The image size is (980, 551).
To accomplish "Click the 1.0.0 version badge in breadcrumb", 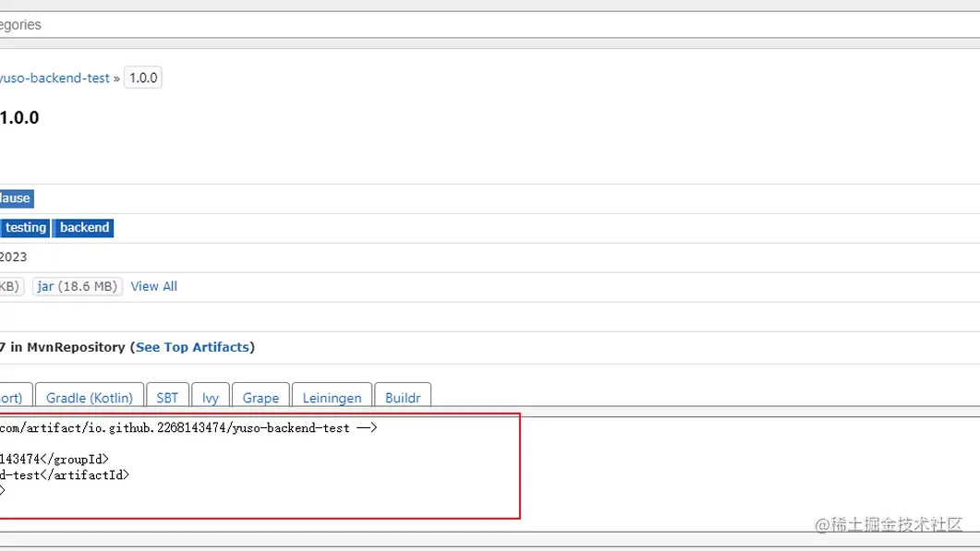I will (x=143, y=78).
